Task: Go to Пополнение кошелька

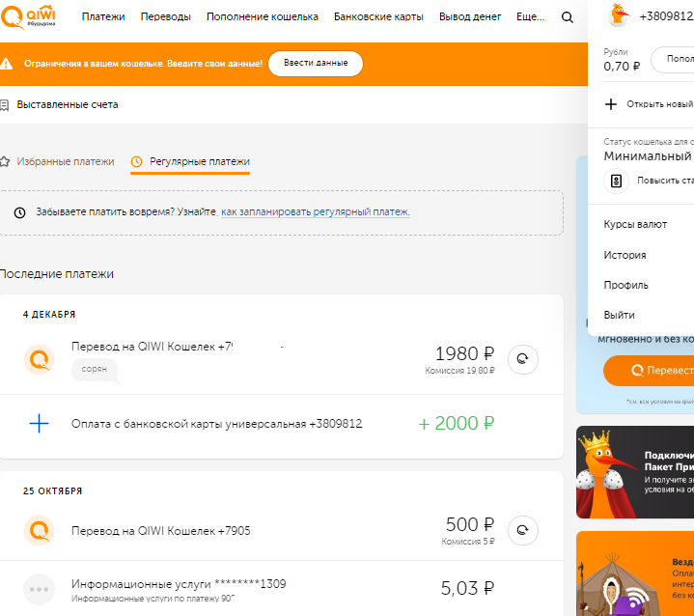Action: 263,16
